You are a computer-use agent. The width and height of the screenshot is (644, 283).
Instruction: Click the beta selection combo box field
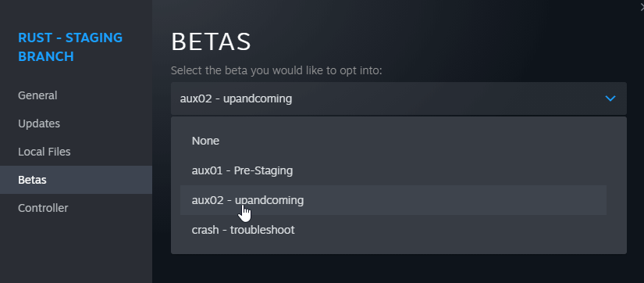click(399, 99)
